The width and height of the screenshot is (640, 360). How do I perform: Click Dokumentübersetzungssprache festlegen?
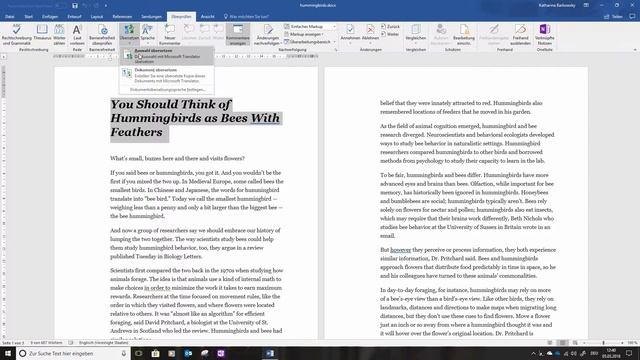click(167, 89)
